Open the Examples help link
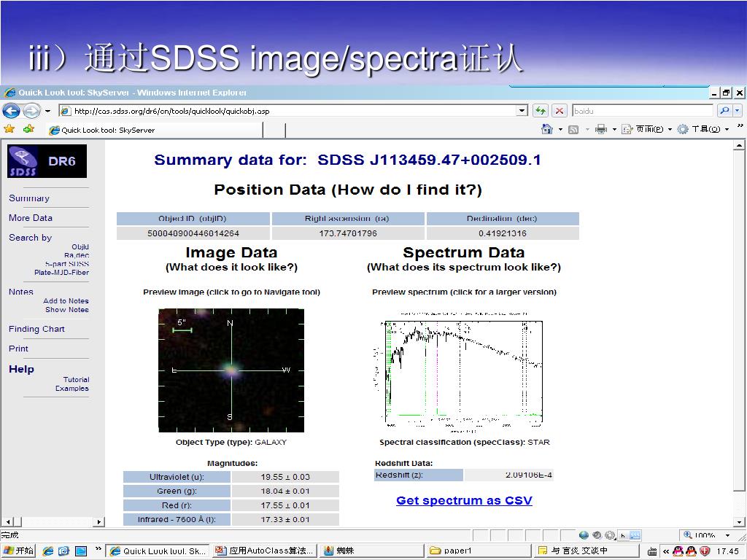This screenshot has width=747, height=560. click(x=72, y=388)
